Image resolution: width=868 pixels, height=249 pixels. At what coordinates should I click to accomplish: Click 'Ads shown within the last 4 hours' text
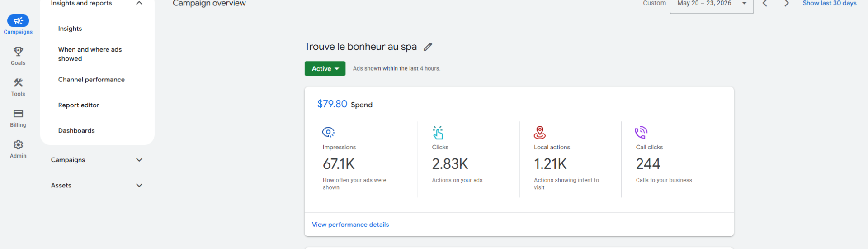coord(396,68)
